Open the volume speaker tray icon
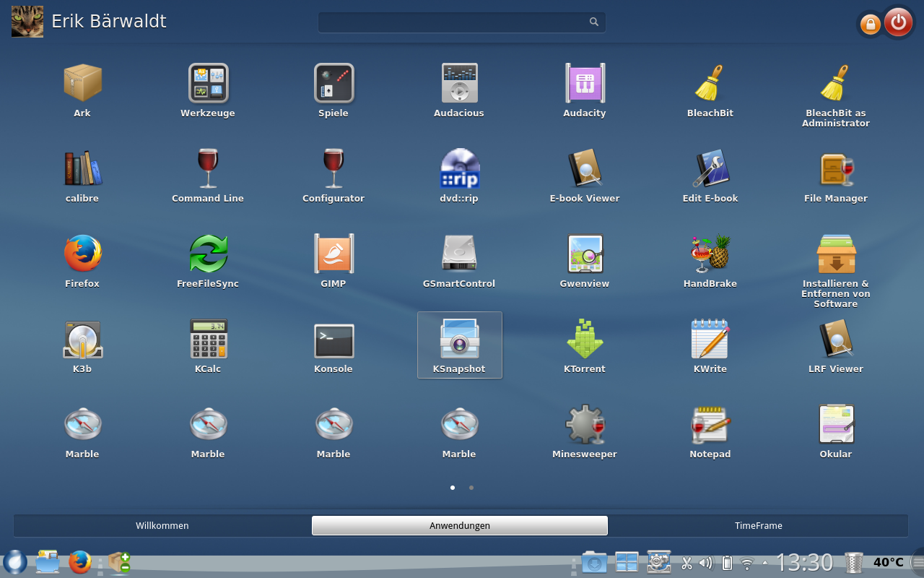Viewport: 924px width, 578px height. [x=706, y=563]
